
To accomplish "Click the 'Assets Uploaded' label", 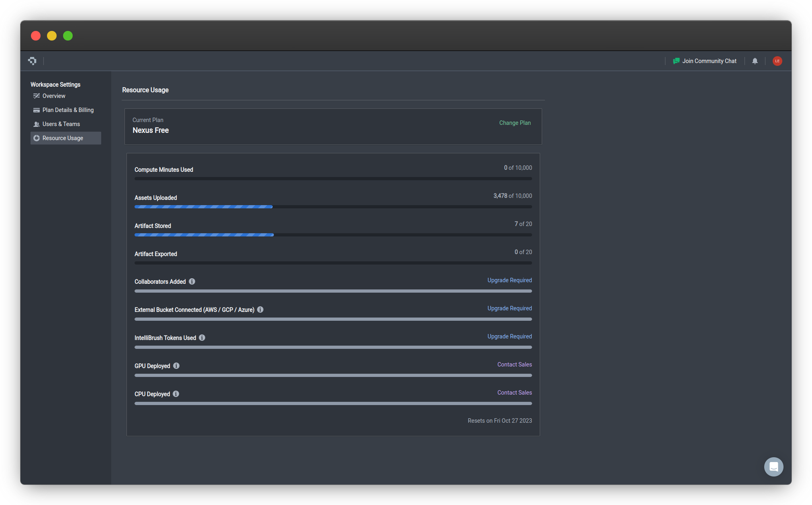I will [x=156, y=198].
